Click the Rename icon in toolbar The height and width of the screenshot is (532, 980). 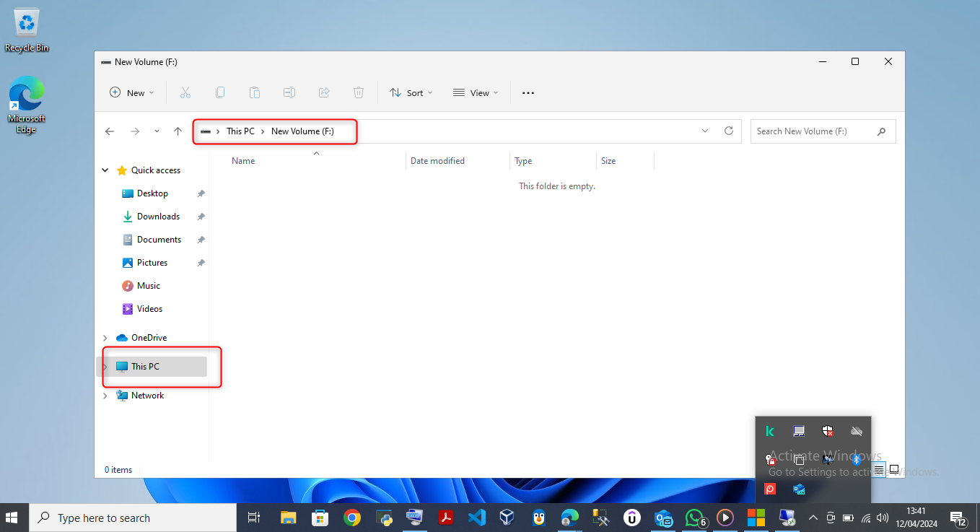click(x=289, y=92)
